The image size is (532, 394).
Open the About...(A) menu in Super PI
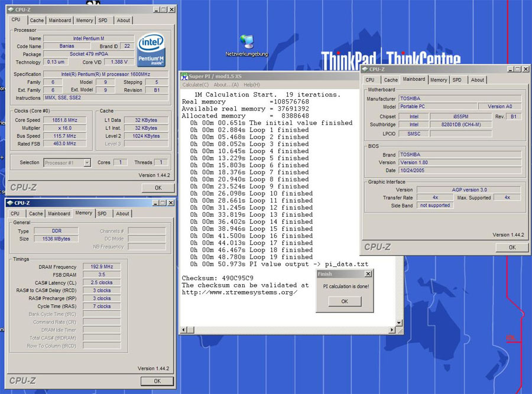click(226, 85)
